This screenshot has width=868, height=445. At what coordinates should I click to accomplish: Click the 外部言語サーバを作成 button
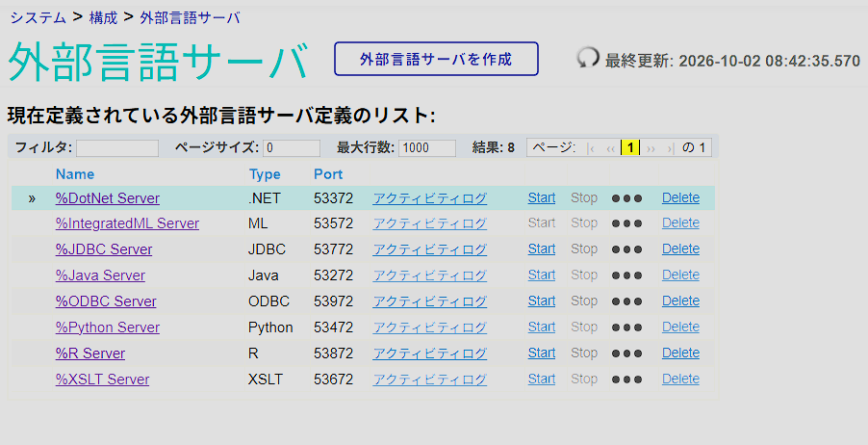(x=436, y=59)
